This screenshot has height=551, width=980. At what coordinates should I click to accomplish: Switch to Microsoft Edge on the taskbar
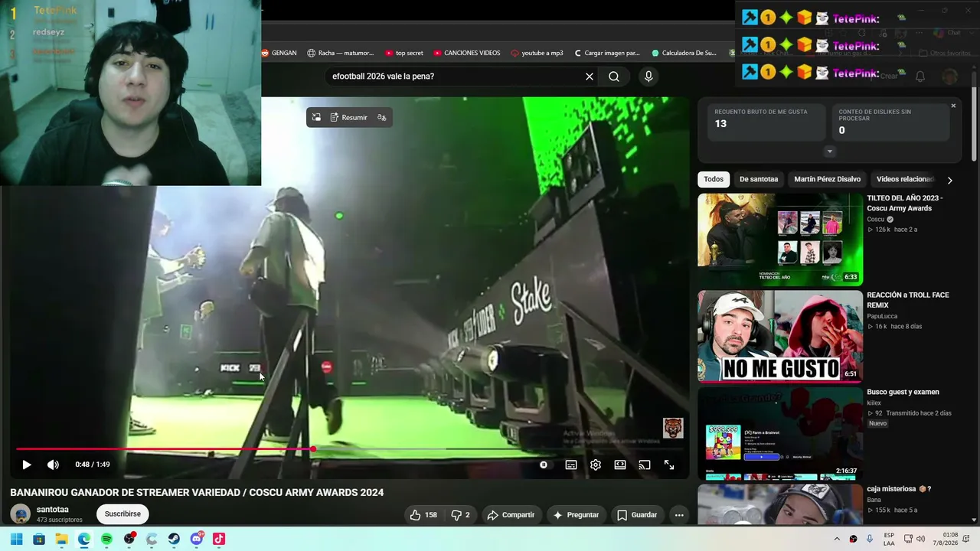coord(84,539)
